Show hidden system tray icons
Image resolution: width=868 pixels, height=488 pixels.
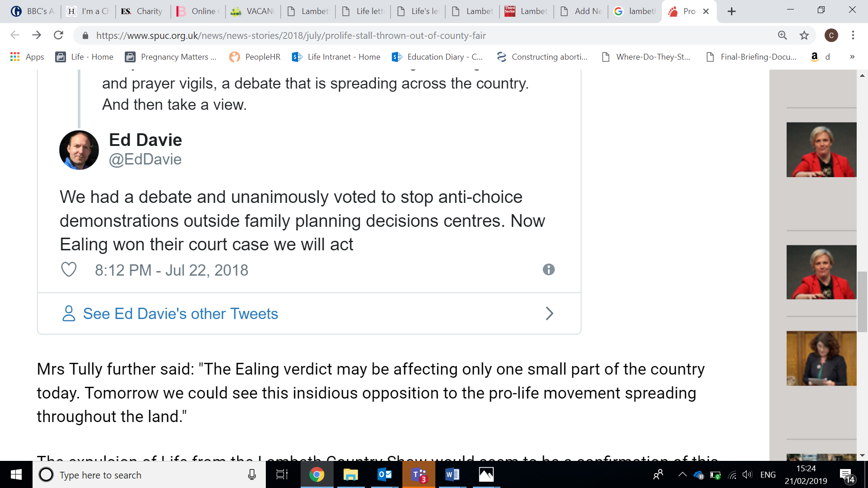point(683,475)
